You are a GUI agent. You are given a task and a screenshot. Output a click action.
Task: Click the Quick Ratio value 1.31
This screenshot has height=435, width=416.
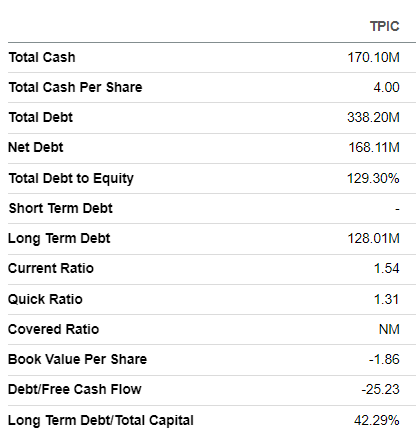(x=386, y=299)
